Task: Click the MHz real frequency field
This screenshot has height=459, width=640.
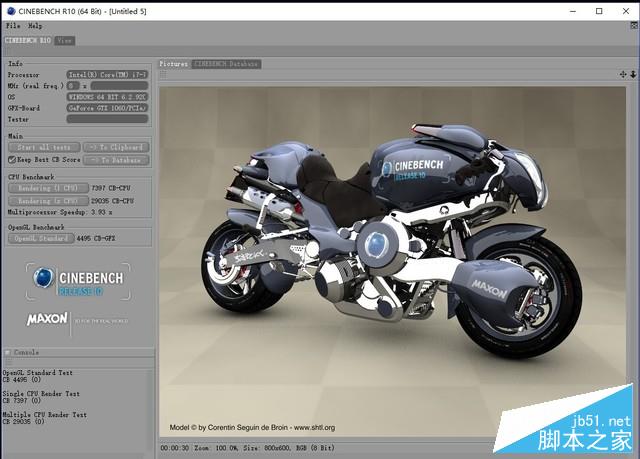Action: click(x=119, y=86)
